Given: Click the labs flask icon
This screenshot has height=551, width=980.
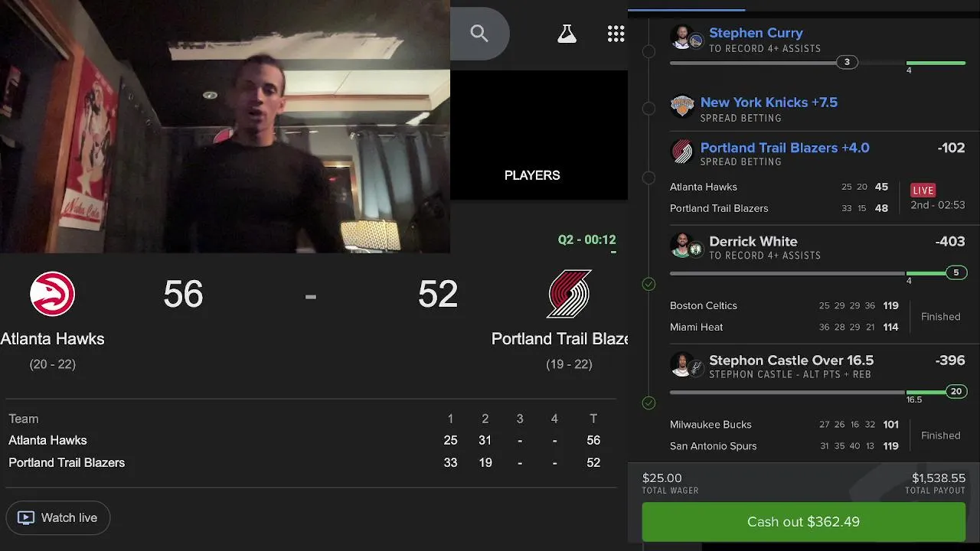Looking at the screenshot, I should [567, 33].
